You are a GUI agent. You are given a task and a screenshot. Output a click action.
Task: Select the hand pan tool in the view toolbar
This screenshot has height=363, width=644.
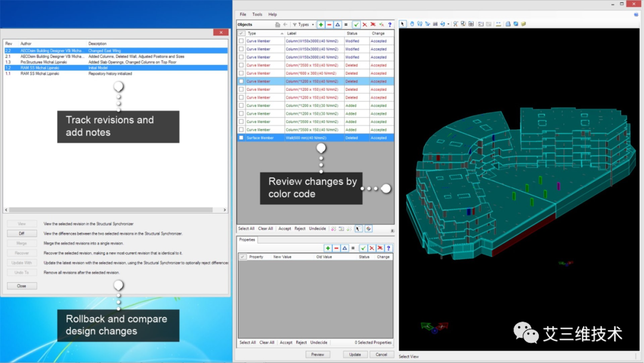click(412, 24)
